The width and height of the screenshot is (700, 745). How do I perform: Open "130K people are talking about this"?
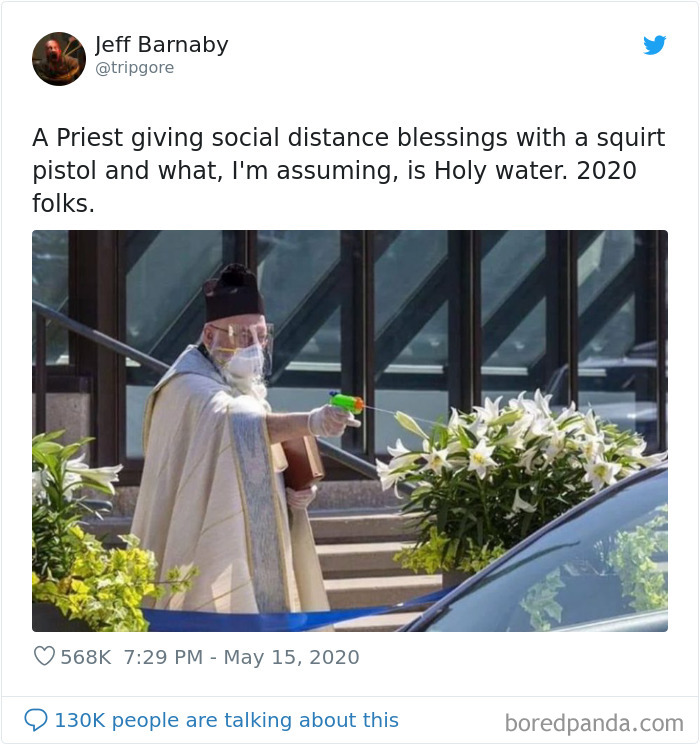click(226, 720)
